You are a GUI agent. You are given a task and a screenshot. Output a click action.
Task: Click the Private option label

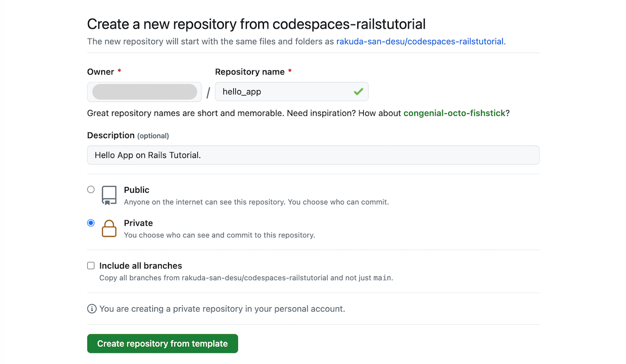[138, 223]
